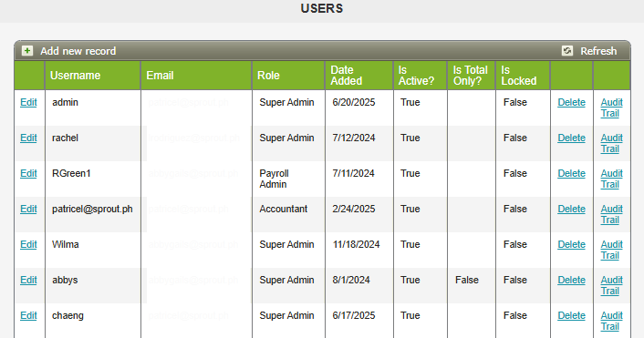Select the Is Locked column header
The image size is (644, 338).
(x=519, y=76)
